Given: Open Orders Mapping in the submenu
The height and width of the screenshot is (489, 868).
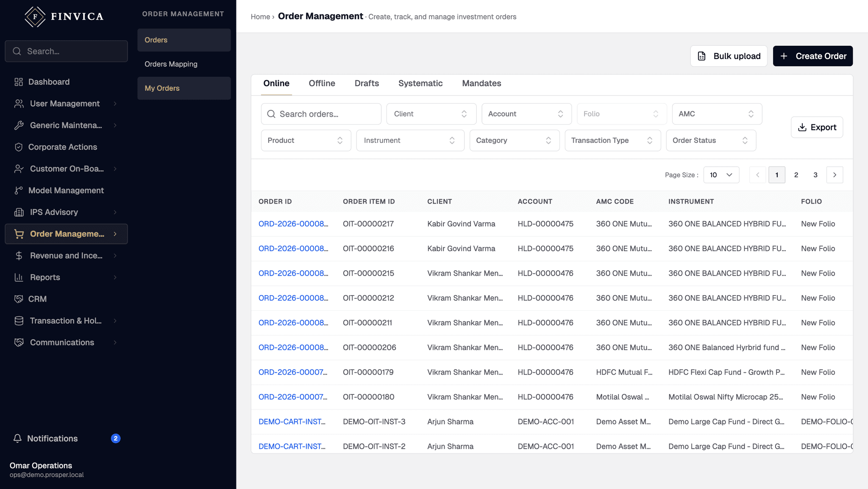Looking at the screenshot, I should [184, 64].
